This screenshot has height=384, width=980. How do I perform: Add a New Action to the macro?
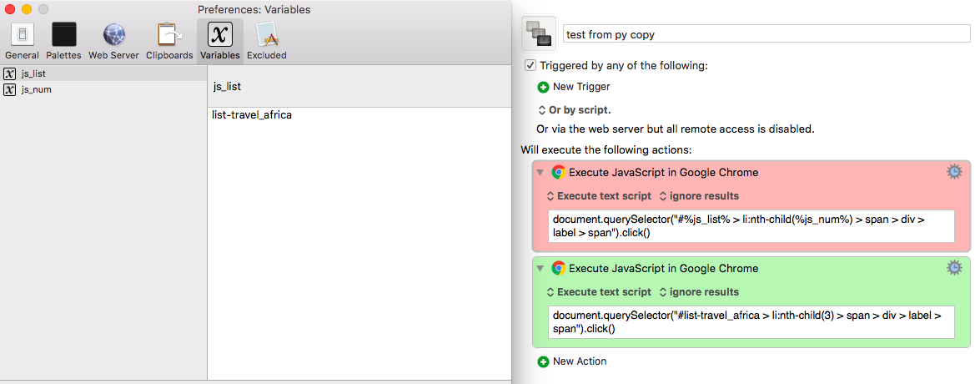pos(572,361)
